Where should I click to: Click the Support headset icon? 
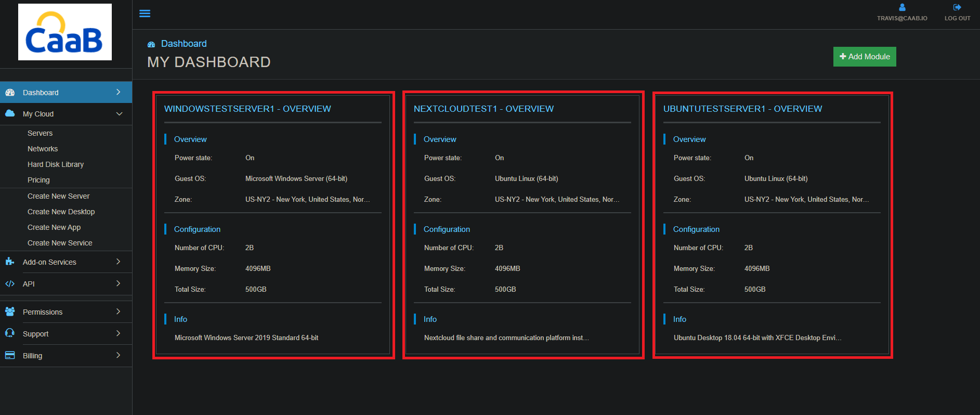point(10,333)
